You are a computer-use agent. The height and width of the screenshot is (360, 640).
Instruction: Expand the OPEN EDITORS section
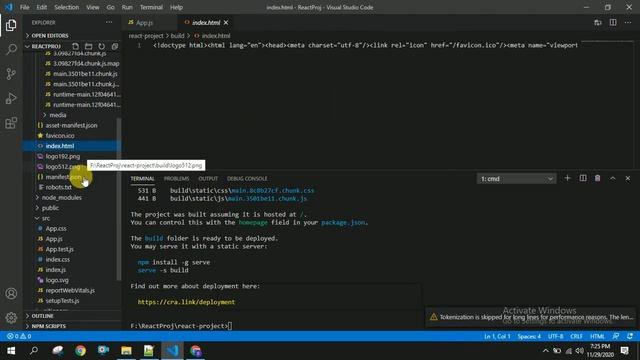pyautogui.click(x=50, y=36)
